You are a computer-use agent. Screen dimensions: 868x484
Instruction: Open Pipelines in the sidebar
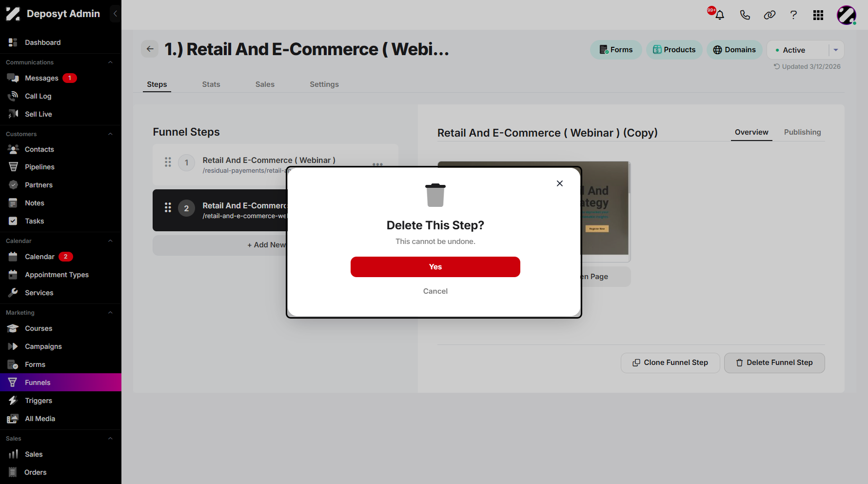(60, 167)
